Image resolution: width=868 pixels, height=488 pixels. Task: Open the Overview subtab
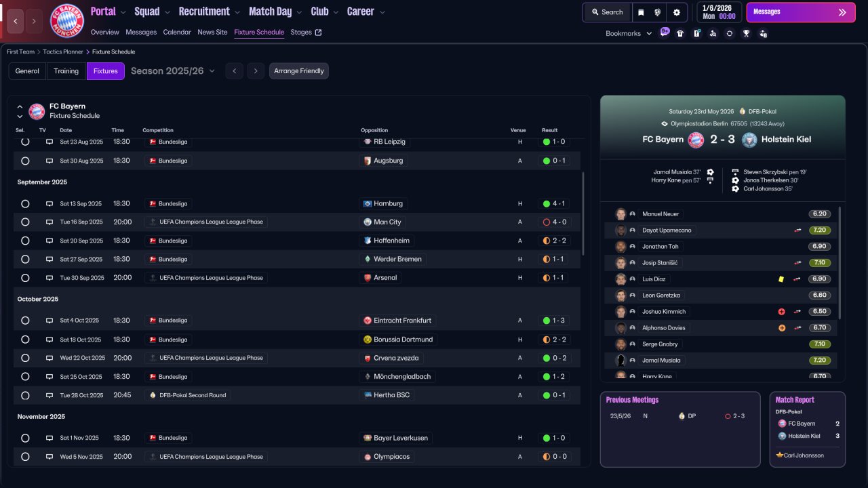104,33
